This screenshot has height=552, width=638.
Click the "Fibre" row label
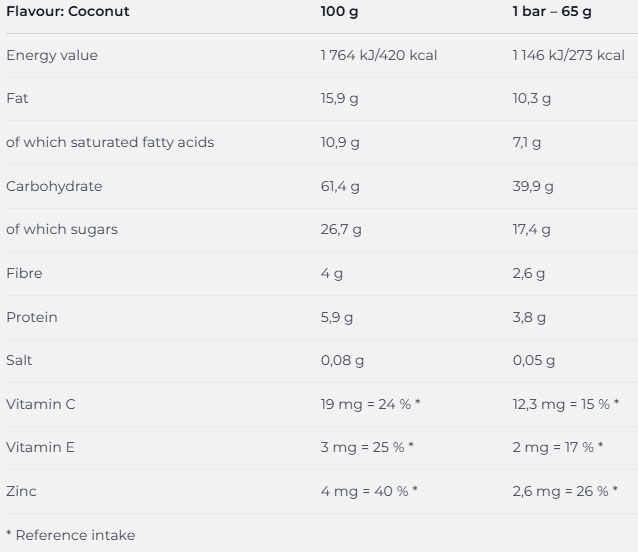(24, 273)
